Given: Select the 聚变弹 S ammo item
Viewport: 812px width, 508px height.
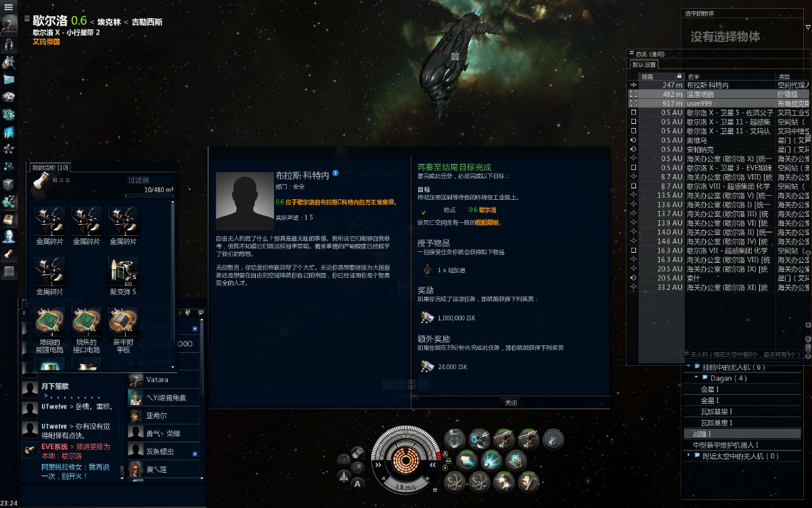Looking at the screenshot, I should pyautogui.click(x=123, y=276).
